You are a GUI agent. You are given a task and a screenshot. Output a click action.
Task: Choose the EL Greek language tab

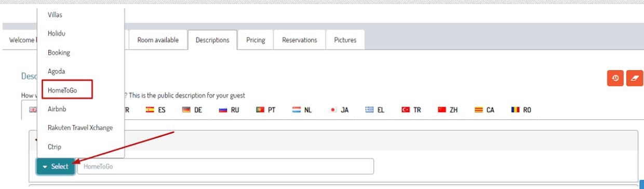point(375,110)
